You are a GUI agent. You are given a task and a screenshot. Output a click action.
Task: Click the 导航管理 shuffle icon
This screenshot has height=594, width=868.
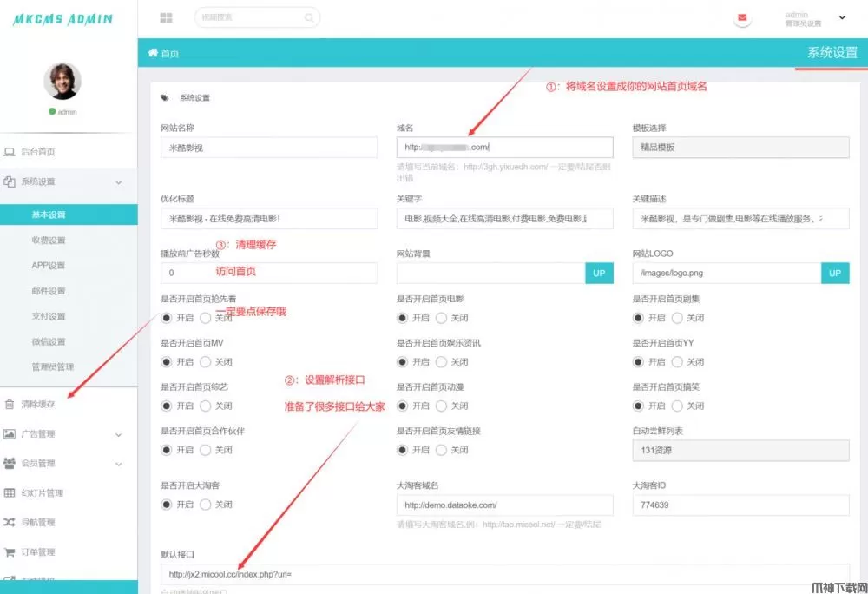point(10,522)
